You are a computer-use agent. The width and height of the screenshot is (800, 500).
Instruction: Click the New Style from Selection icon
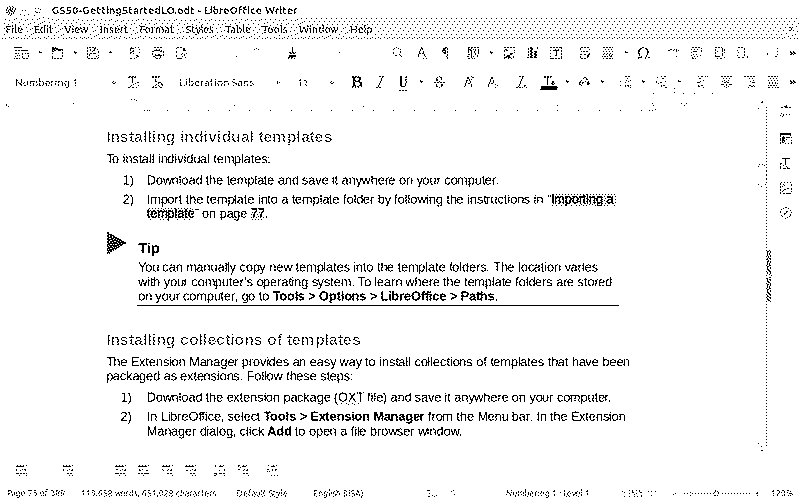click(x=156, y=82)
